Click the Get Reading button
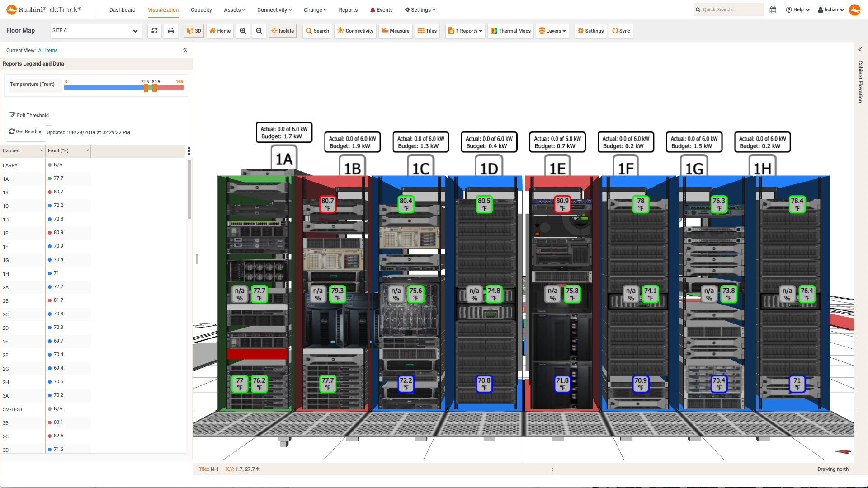Viewport: 868px width, 488px height. 26,131
